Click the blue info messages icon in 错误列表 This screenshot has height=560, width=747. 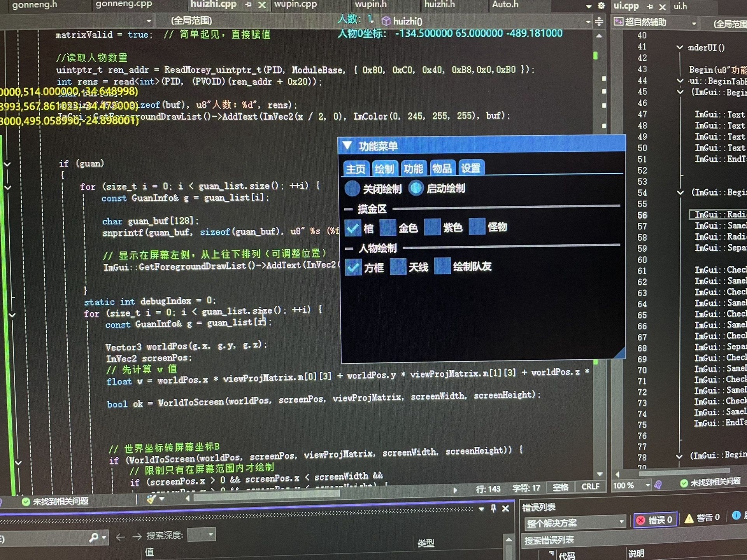(x=736, y=515)
